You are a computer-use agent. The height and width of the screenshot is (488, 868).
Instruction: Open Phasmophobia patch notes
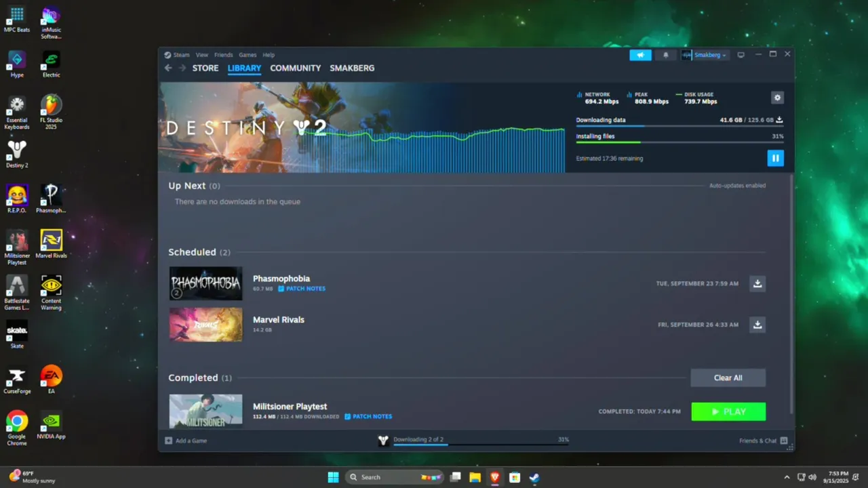click(x=302, y=289)
